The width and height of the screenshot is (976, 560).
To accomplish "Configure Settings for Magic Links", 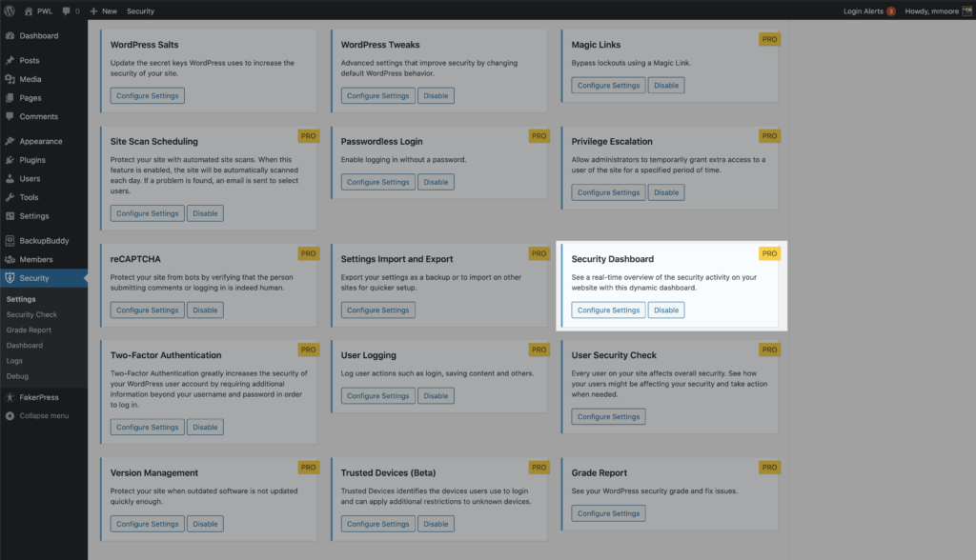I will point(608,86).
